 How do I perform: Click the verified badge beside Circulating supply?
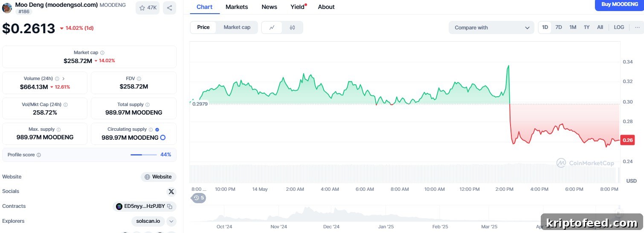click(157, 129)
